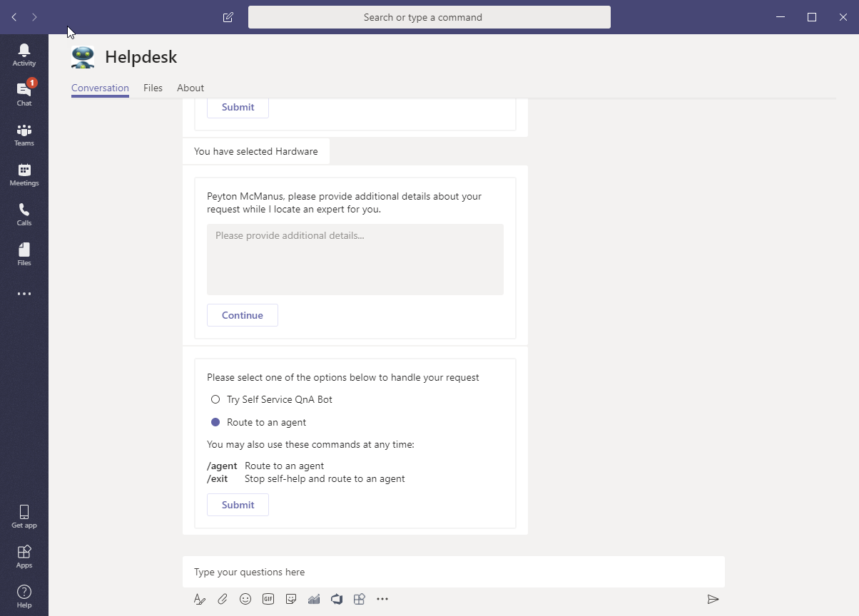Select Try Self Service QnA Bot
Screen dimensions: 859x616
[x=215, y=399]
